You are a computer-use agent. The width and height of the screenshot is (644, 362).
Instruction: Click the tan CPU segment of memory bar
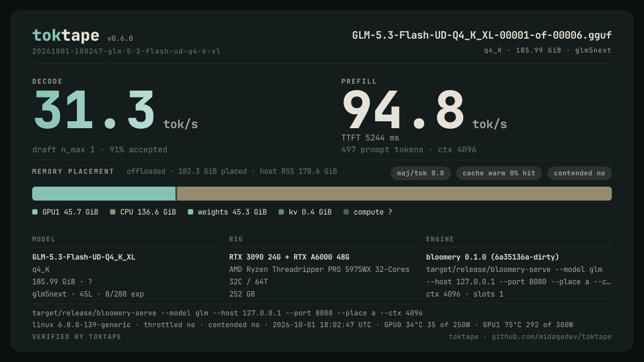tap(394, 194)
